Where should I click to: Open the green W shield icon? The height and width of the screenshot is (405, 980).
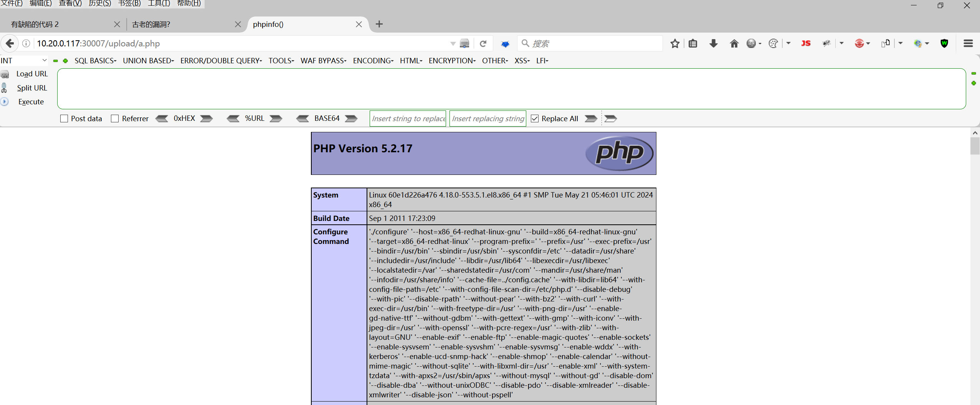(x=944, y=43)
